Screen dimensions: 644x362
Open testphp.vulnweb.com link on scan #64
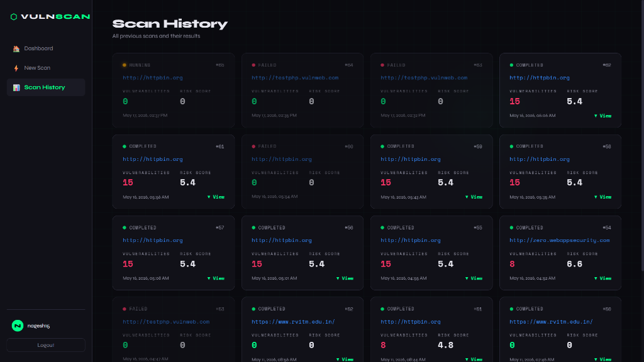click(x=295, y=78)
